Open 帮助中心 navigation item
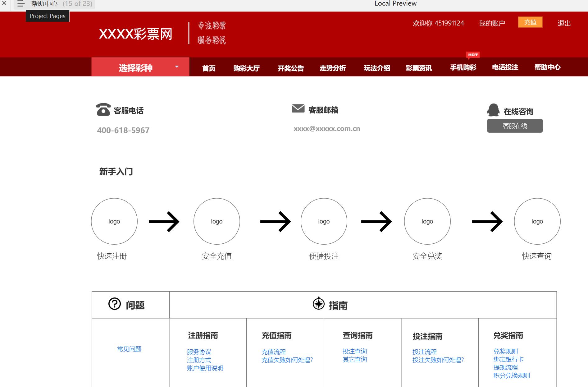Viewport: 588px width, 387px height. tap(547, 67)
